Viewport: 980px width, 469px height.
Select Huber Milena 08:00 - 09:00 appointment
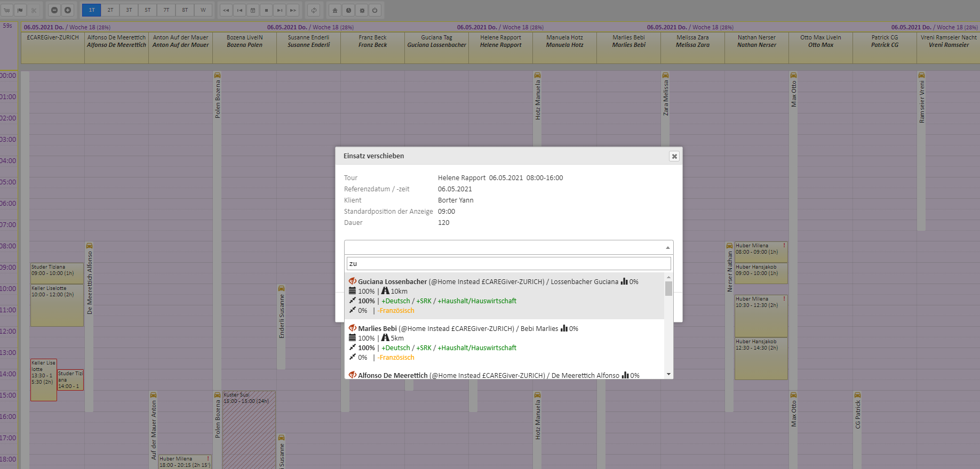pos(761,252)
